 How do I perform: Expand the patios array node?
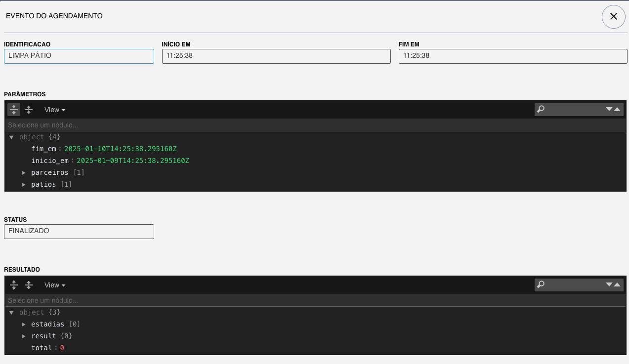coord(23,185)
